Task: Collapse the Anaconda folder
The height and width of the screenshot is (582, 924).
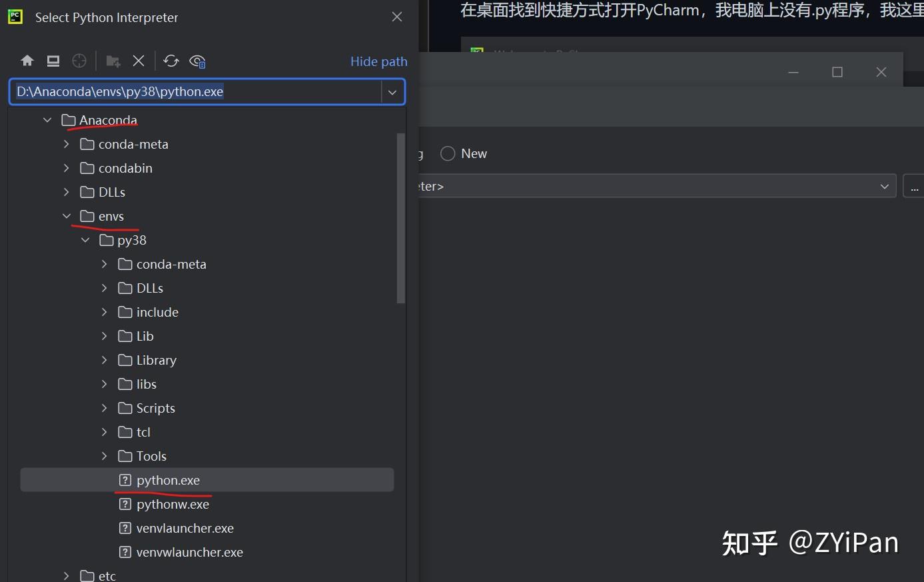Action: tap(47, 120)
